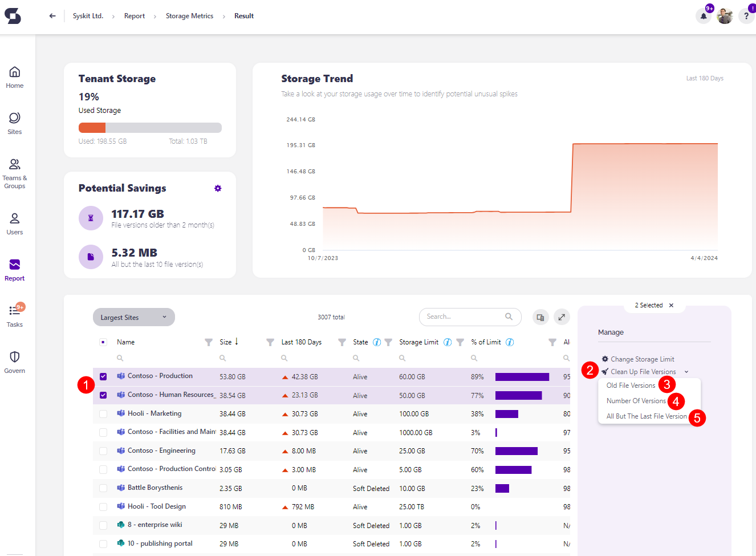The height and width of the screenshot is (556, 756).
Task: Uncheck the Contoso - Production row
Action: tap(103, 376)
